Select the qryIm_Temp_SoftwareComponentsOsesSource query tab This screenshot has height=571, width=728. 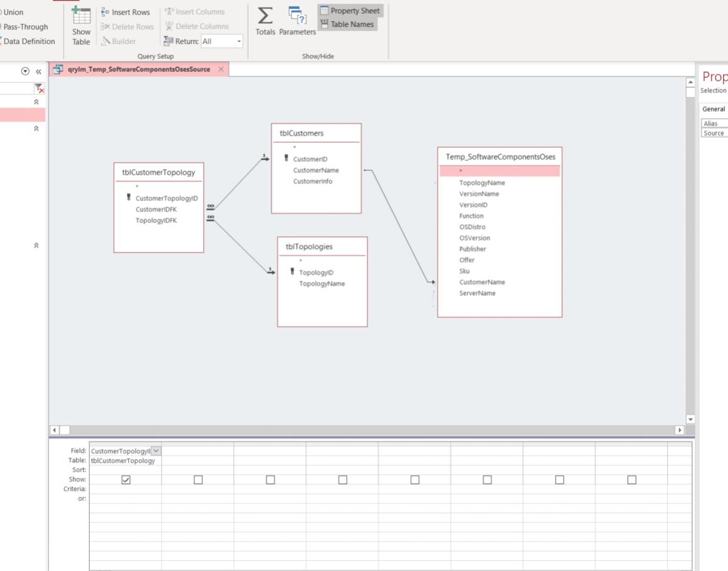coord(139,69)
